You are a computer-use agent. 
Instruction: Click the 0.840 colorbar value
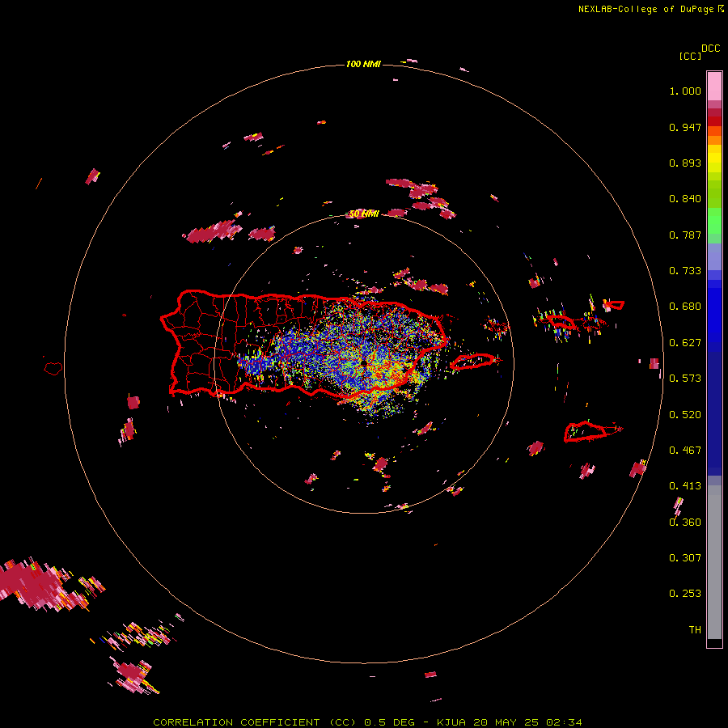[685, 199]
